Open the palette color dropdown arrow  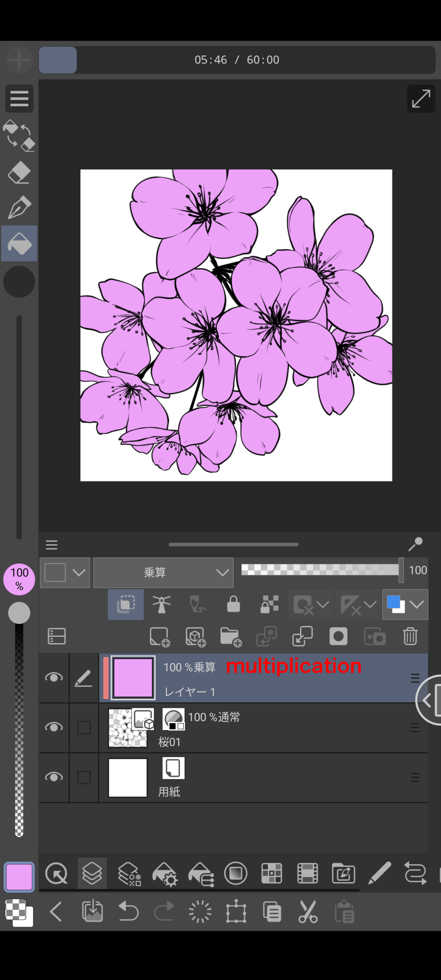coord(79,572)
